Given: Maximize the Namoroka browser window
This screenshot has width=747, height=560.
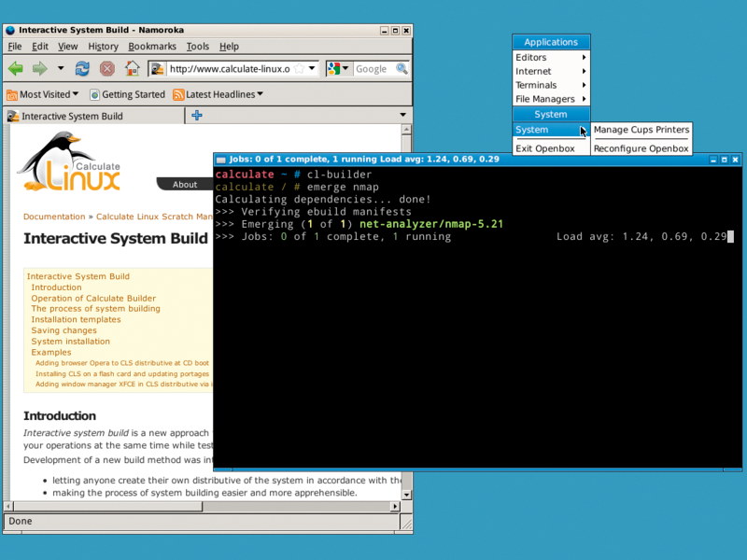Looking at the screenshot, I should pos(395,31).
